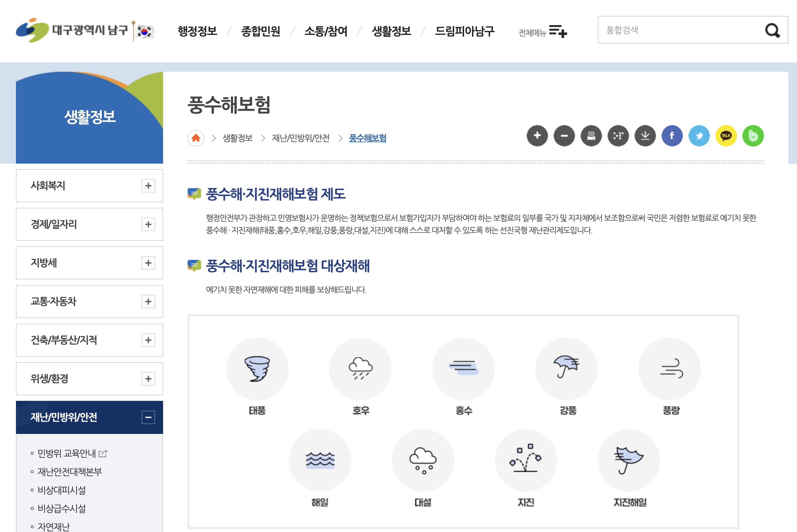The width and height of the screenshot is (797, 532).
Task: Expand the 위생/환경 sidebar section
Action: (x=148, y=379)
